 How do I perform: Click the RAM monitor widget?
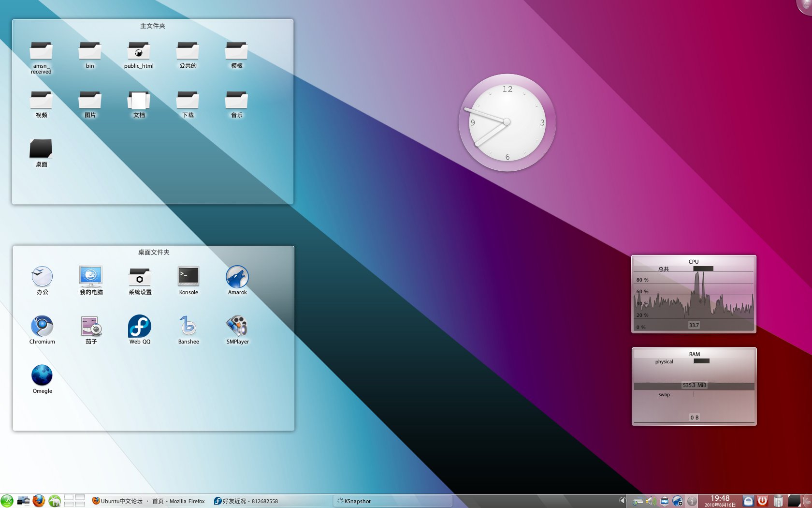pyautogui.click(x=694, y=387)
